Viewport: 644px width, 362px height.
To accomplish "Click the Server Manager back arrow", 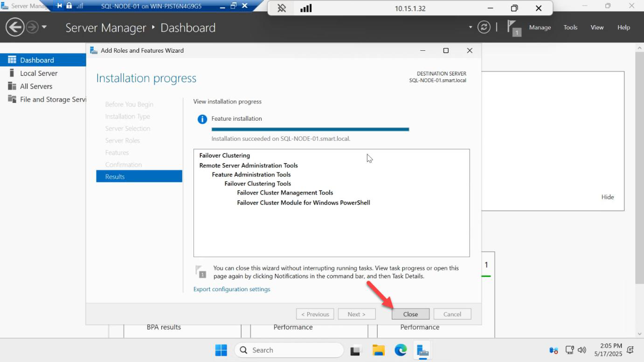I will (x=14, y=27).
